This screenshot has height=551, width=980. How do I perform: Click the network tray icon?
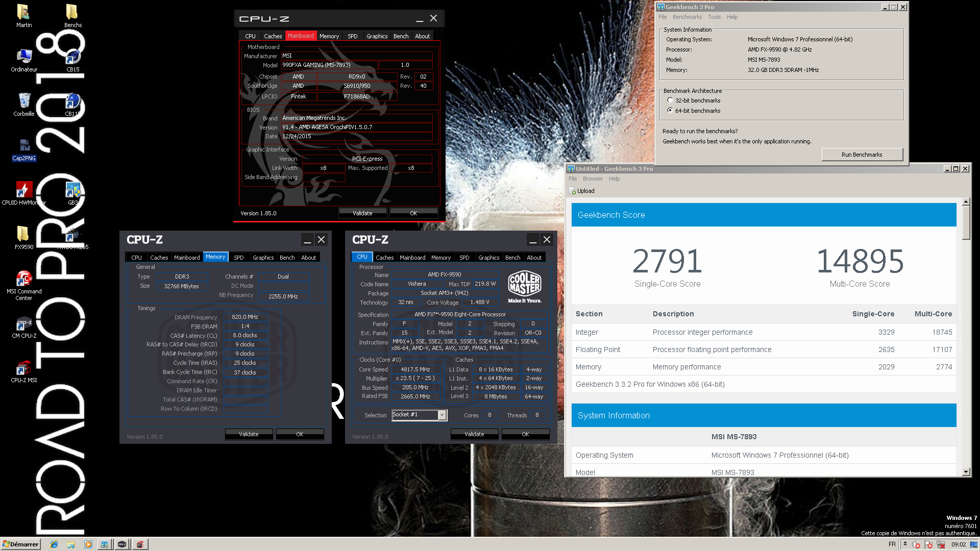tap(941, 544)
